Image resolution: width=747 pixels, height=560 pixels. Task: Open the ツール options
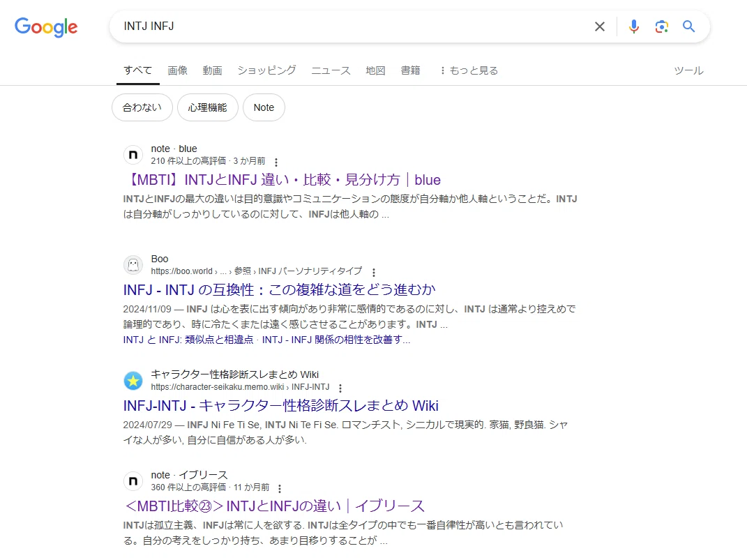click(688, 70)
